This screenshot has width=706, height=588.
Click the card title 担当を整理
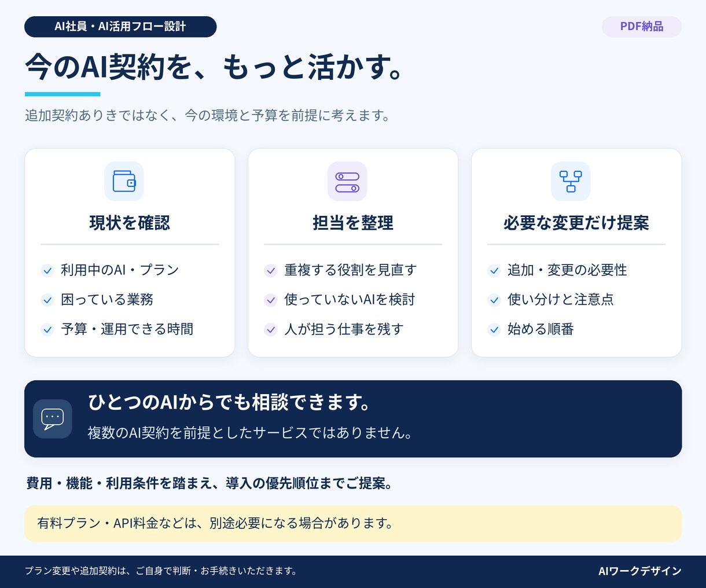pos(353,223)
